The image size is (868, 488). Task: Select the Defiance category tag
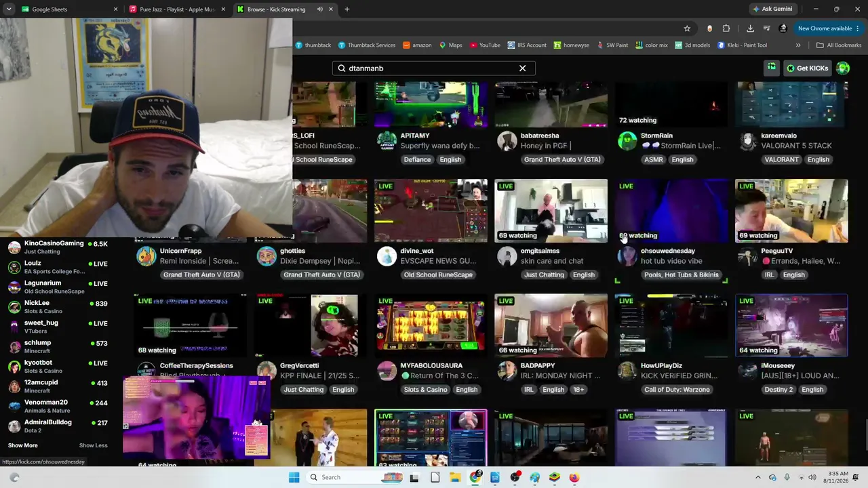click(x=417, y=160)
